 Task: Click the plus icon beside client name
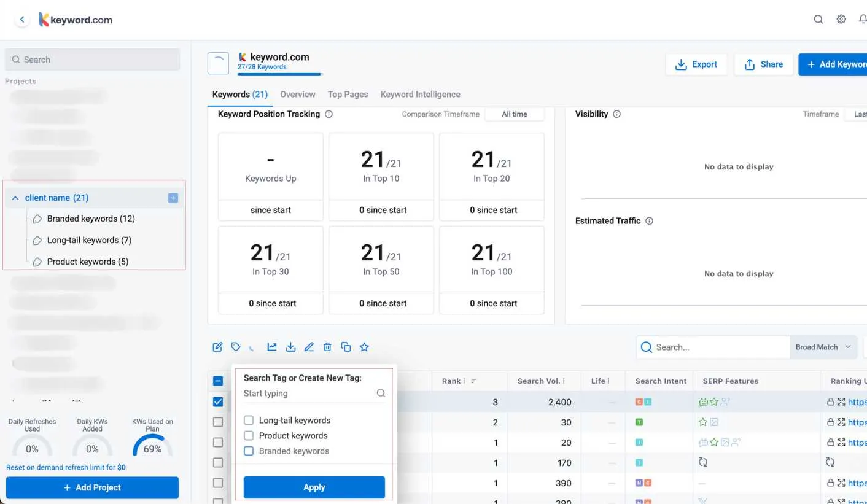click(x=173, y=198)
